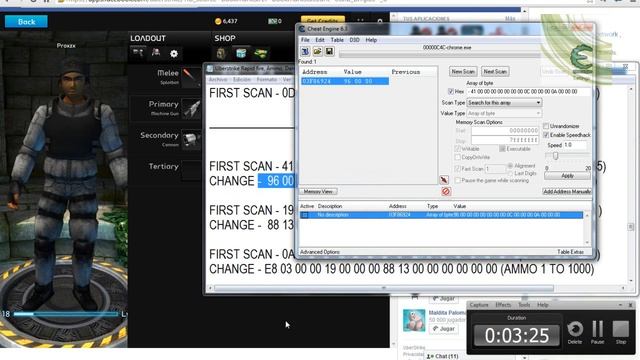Click the Cheat Engine title bar icon
The width and height of the screenshot is (640, 360).
coord(302,29)
